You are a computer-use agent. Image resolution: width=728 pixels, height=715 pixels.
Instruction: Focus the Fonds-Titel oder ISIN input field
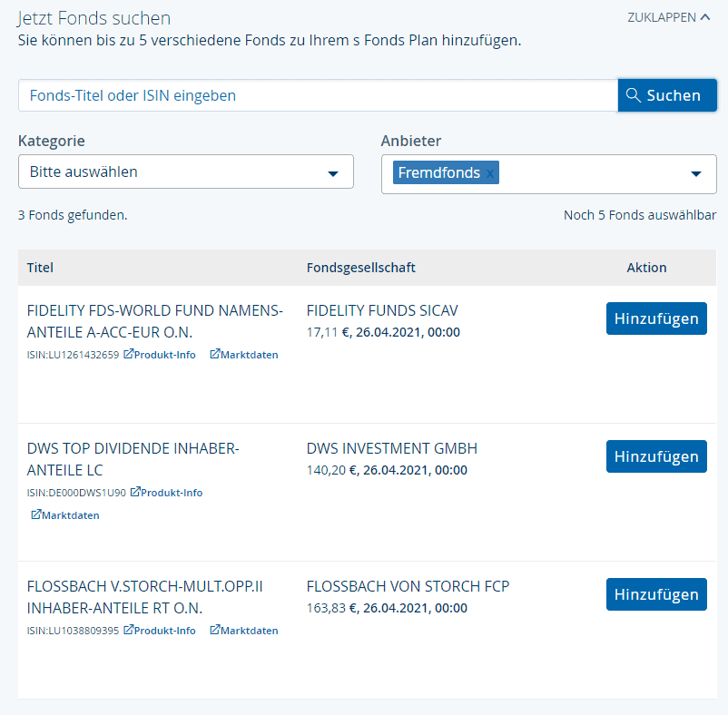point(318,95)
